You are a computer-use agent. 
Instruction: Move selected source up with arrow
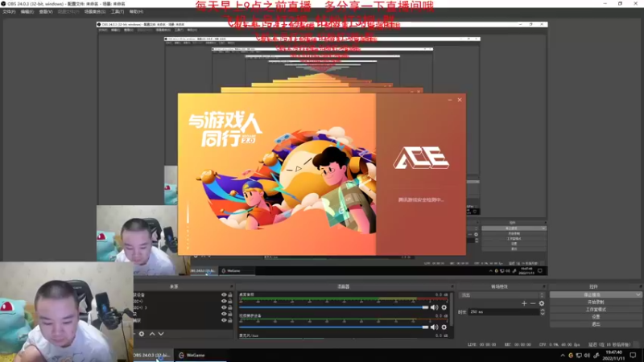152,334
